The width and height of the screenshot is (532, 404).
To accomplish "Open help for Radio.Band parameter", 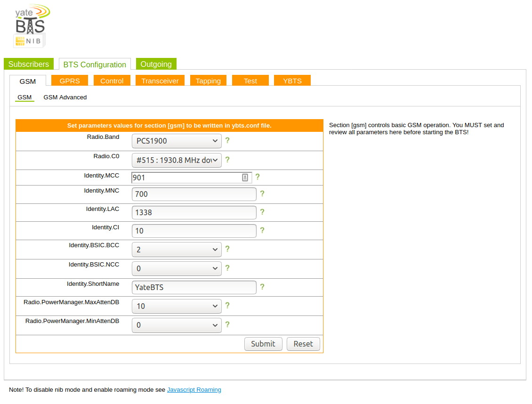I will [x=227, y=140].
